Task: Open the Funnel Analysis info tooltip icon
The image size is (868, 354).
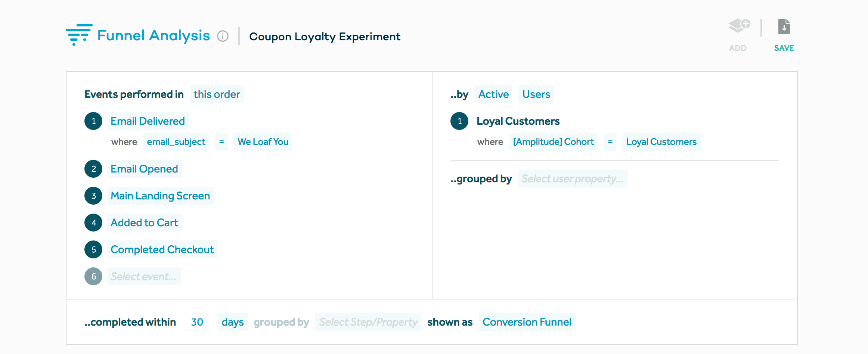Action: coord(223,36)
